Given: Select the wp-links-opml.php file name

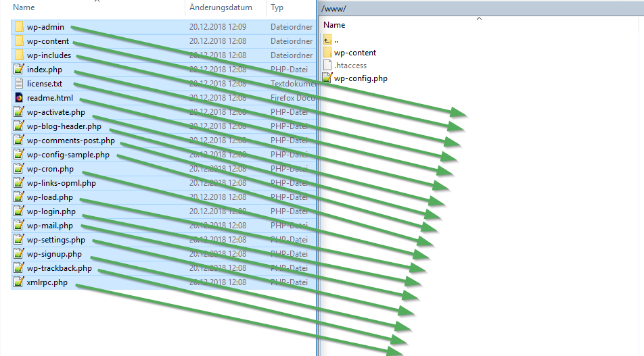Looking at the screenshot, I should tap(61, 183).
